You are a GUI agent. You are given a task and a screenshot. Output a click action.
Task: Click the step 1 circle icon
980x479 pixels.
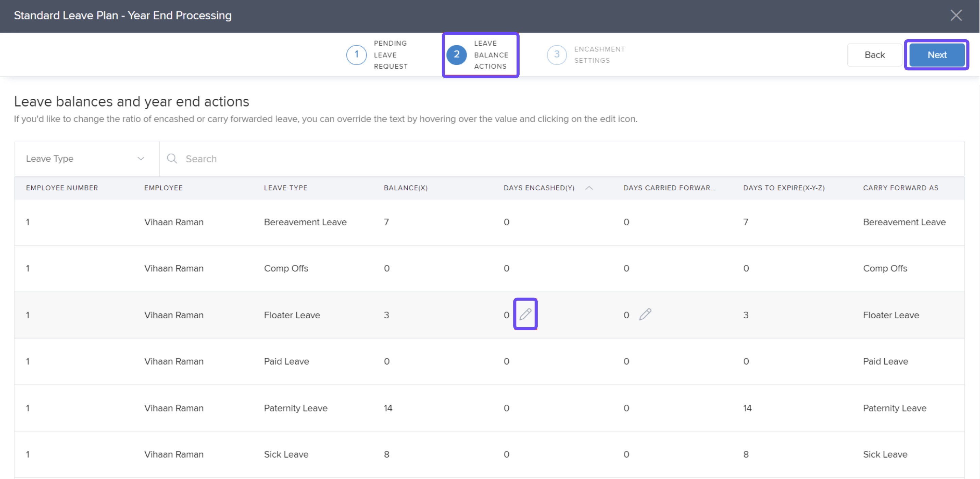pos(357,54)
